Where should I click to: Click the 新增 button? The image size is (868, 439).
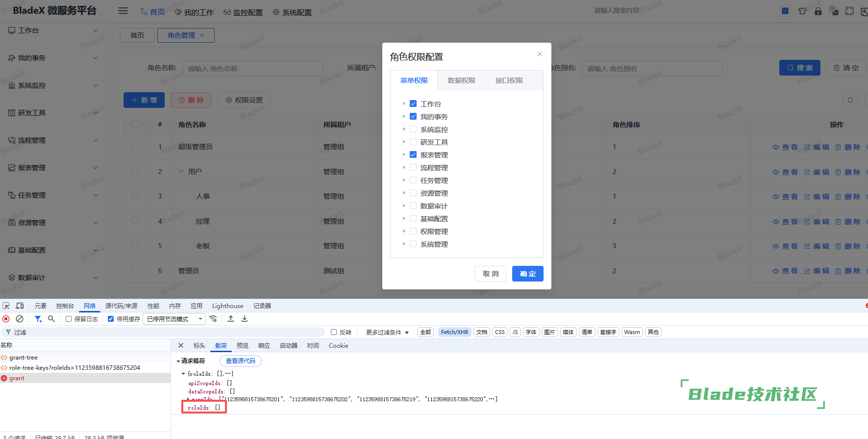click(144, 100)
